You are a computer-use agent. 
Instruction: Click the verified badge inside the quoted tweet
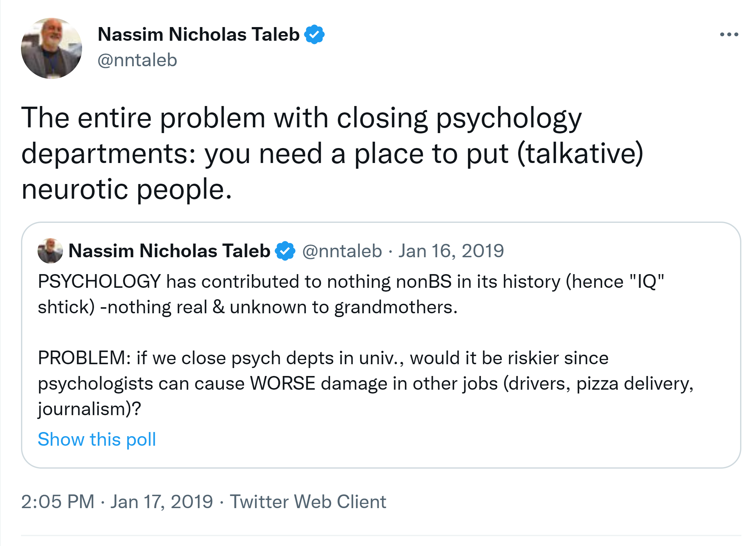click(x=285, y=251)
